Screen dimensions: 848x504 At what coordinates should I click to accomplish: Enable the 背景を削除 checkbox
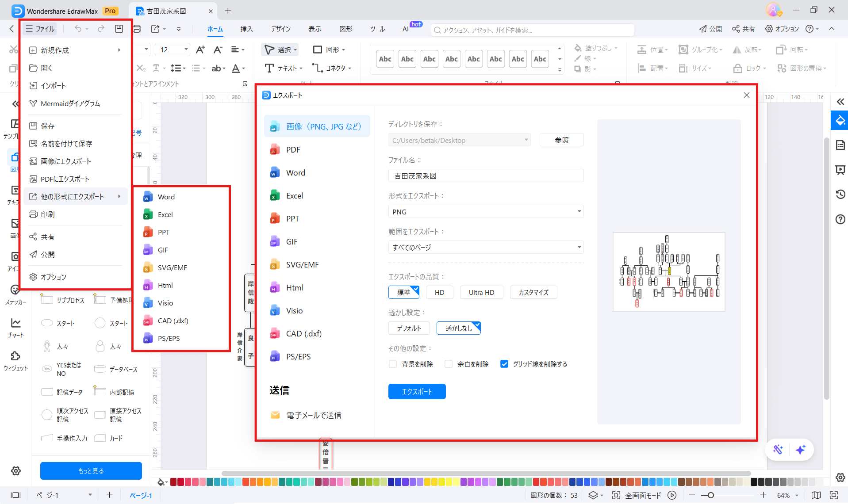[392, 364]
